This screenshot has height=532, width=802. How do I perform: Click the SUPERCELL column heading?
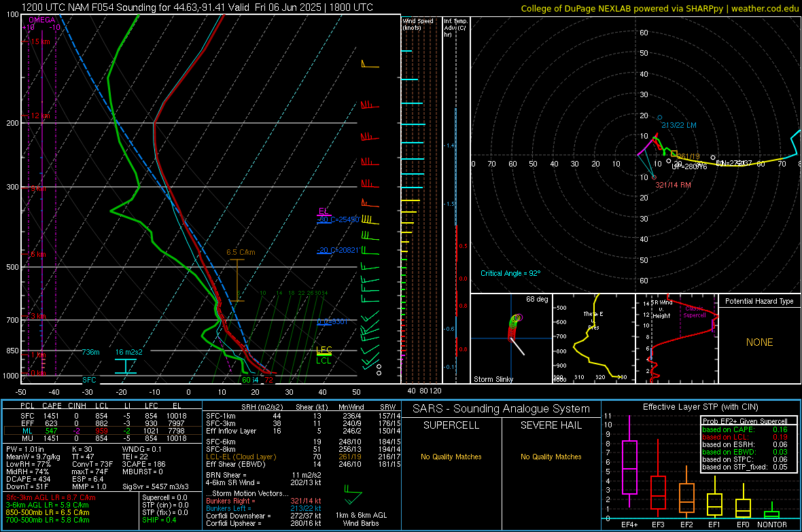point(451,425)
